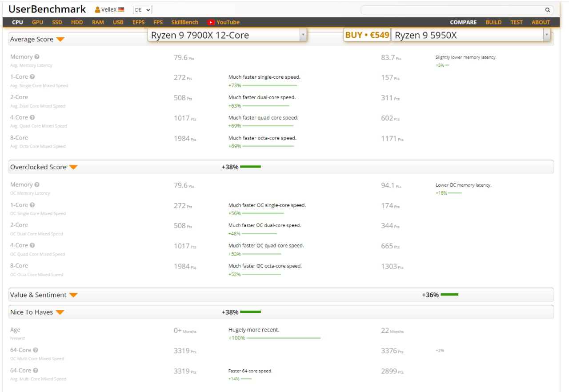
Task: Click 'Much faster OC single-core speed.' text
Action: (267, 205)
